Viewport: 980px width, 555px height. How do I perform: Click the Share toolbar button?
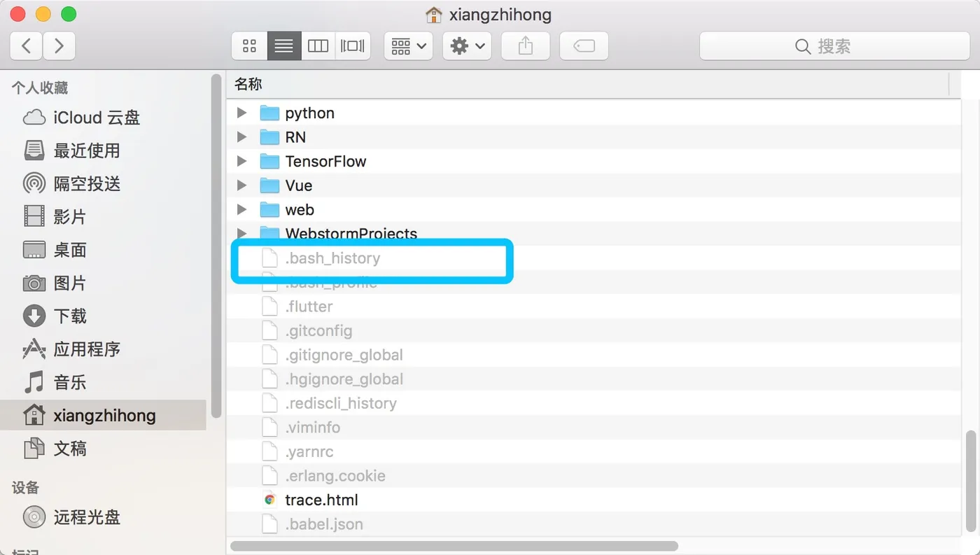tap(526, 46)
